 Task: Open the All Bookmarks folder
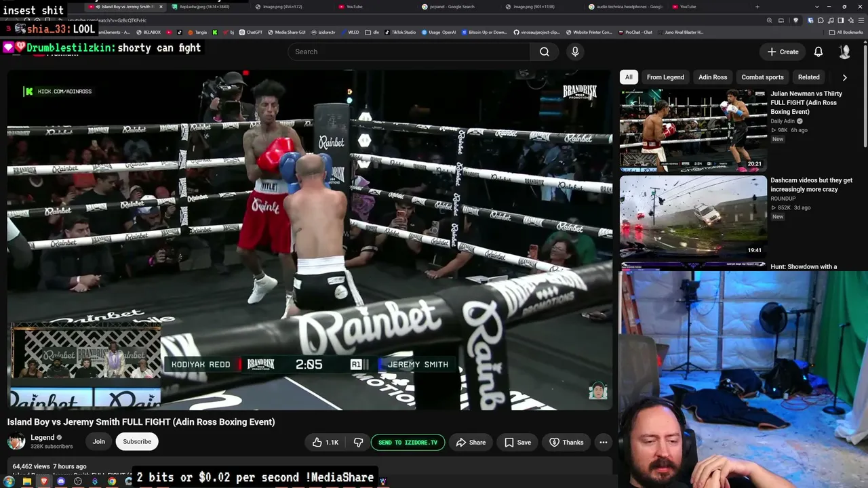point(846,32)
